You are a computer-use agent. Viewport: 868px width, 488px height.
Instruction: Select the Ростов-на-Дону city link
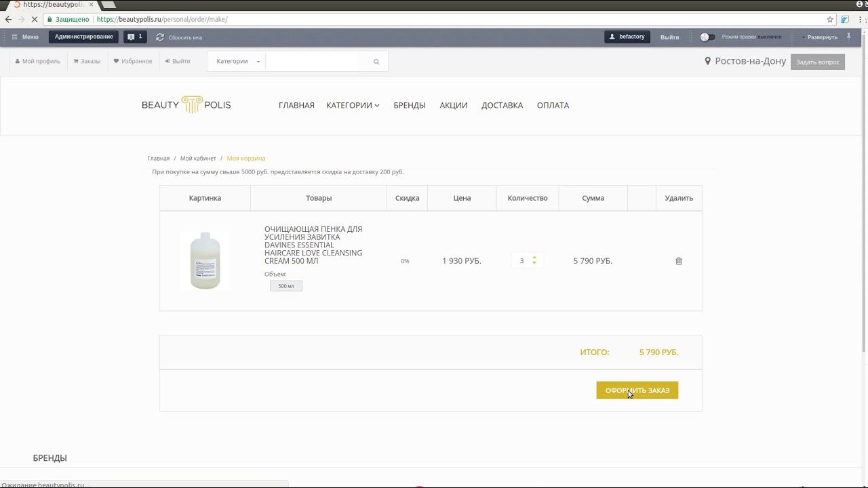click(x=751, y=61)
